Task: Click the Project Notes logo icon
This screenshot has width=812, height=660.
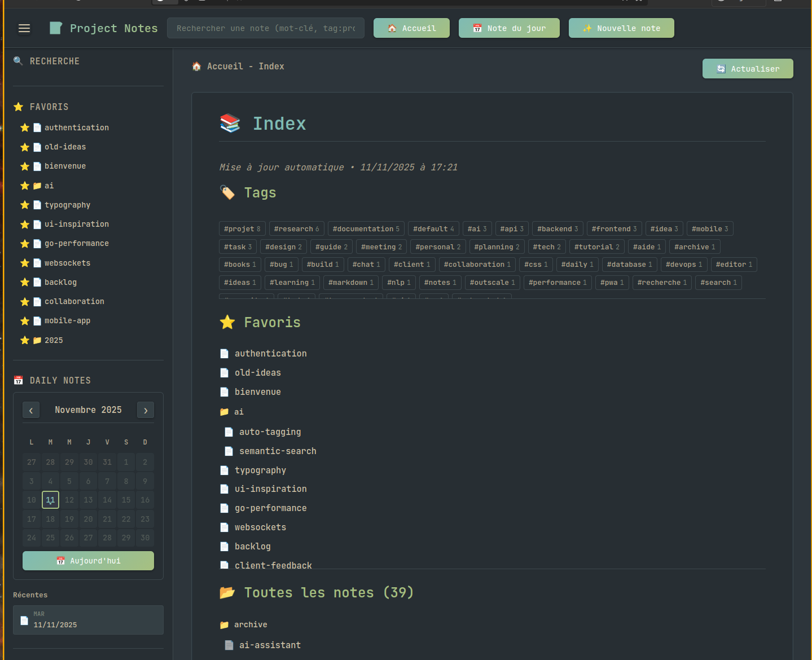Action: click(55, 28)
